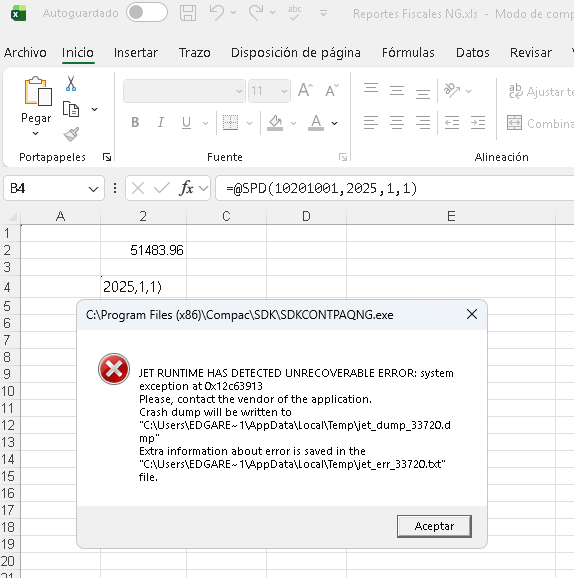
Task: Click the Undo arrow icon
Action: click(x=216, y=13)
